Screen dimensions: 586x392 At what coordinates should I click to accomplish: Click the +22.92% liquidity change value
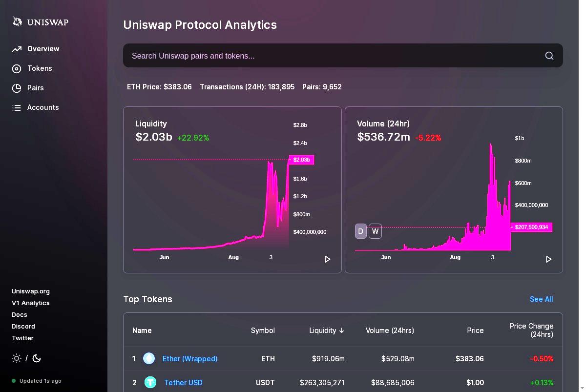click(193, 138)
